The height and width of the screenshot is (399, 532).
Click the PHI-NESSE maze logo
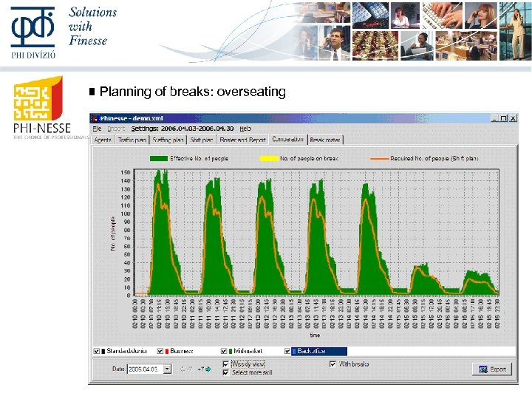tap(38, 98)
